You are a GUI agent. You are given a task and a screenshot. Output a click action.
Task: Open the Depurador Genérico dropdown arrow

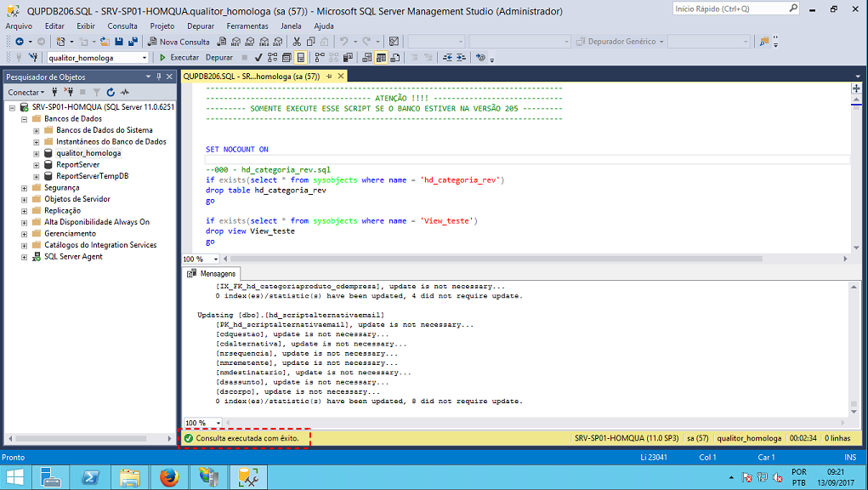661,42
